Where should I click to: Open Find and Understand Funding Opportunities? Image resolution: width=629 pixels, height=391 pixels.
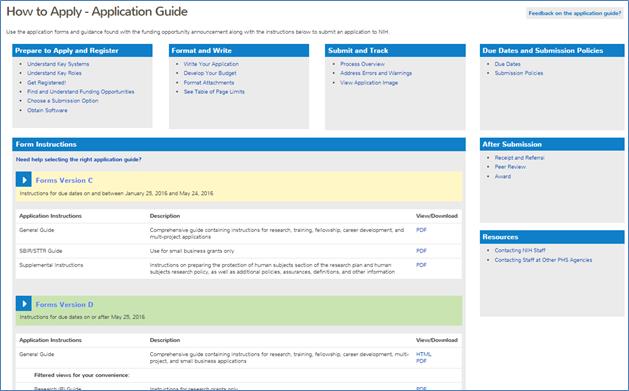[81, 92]
